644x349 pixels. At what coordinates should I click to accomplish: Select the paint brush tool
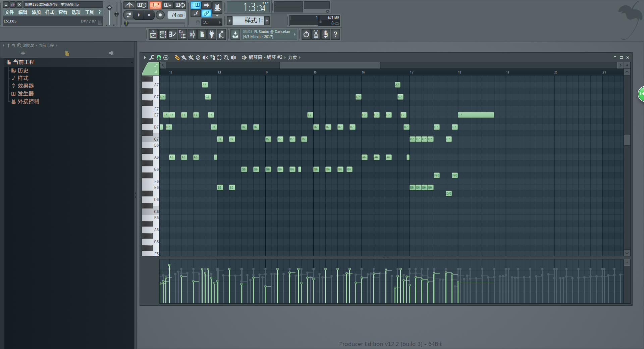[184, 58]
